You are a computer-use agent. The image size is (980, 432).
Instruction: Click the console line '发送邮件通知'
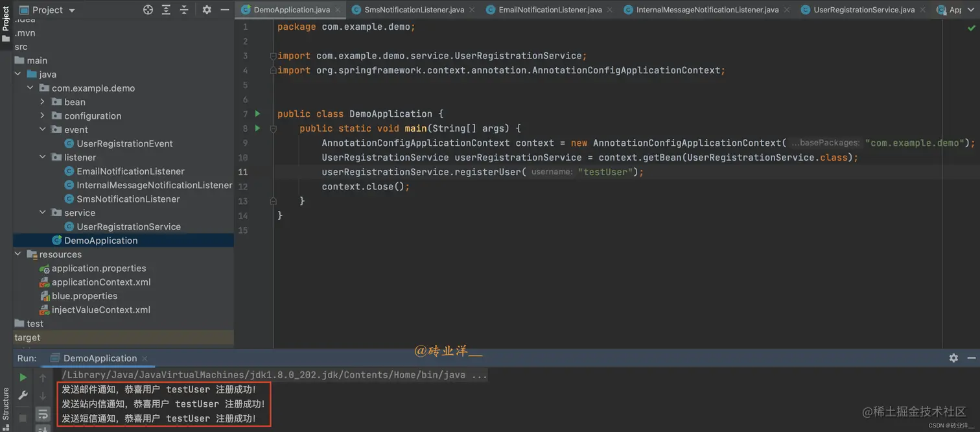(159, 390)
